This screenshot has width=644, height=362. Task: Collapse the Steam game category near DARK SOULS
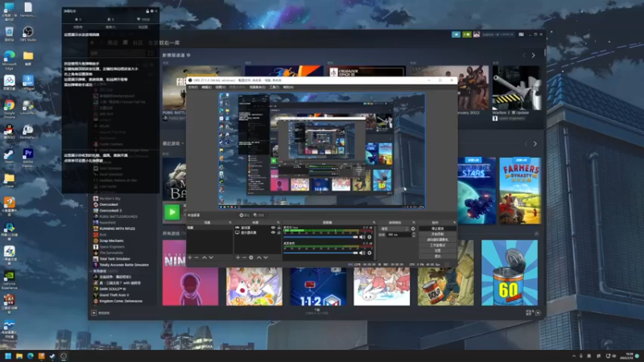coord(91,271)
